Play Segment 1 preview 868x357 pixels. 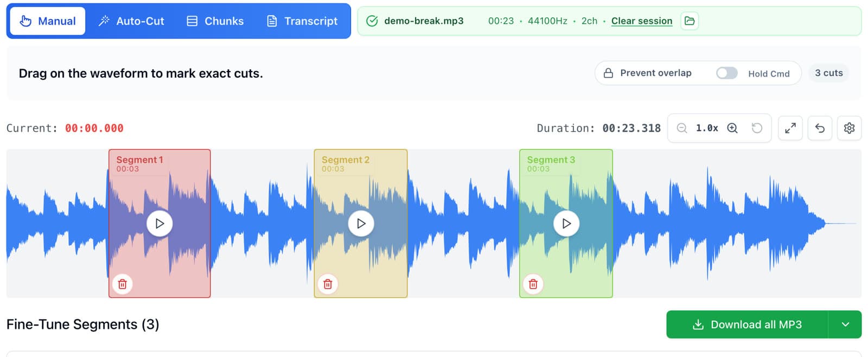click(159, 224)
